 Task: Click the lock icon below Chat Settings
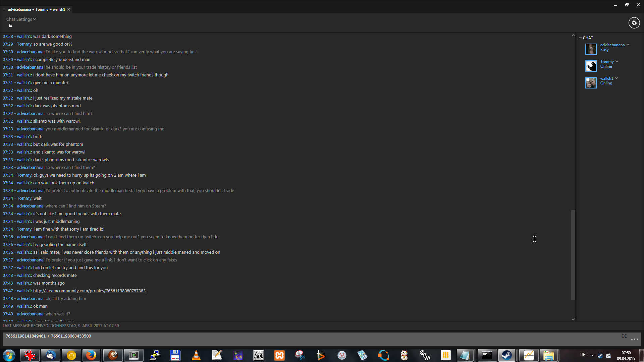[10, 26]
